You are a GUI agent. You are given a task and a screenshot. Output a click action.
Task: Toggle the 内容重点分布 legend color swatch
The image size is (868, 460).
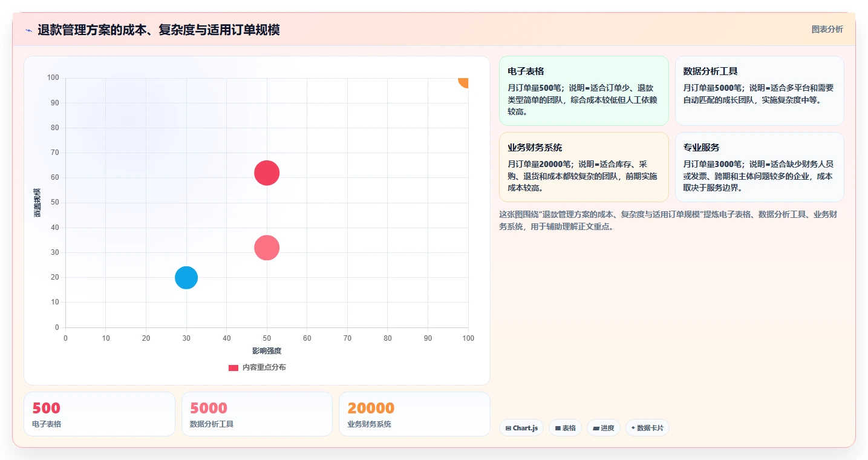tap(233, 367)
